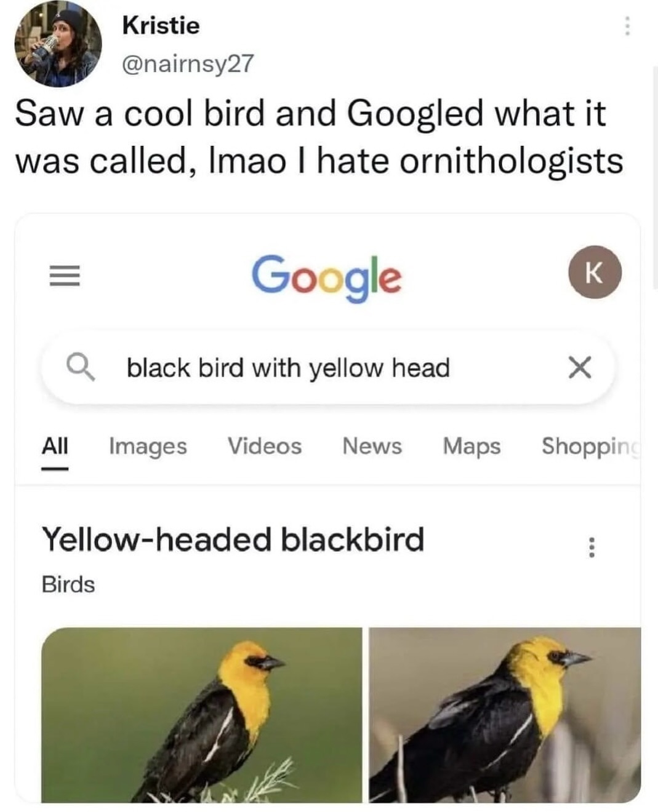658x812 pixels.
Task: Click the 'black bird with yellow head' search field
Action: [328, 367]
